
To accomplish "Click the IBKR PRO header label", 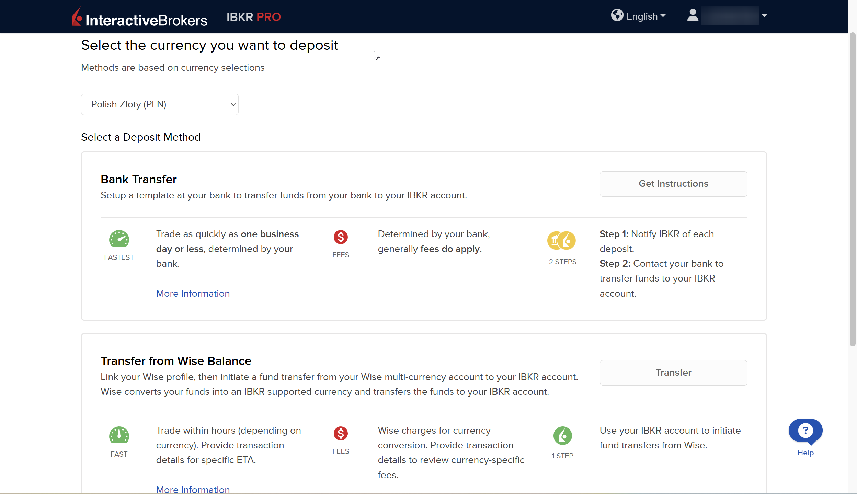I will [253, 17].
